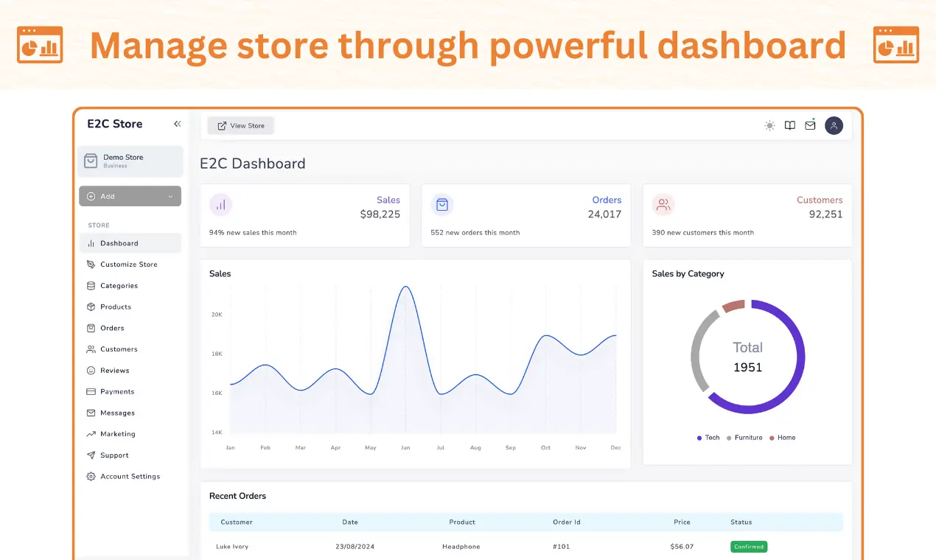Viewport: 936px width, 560px height.
Task: Click the Categories database icon
Action: click(x=91, y=286)
